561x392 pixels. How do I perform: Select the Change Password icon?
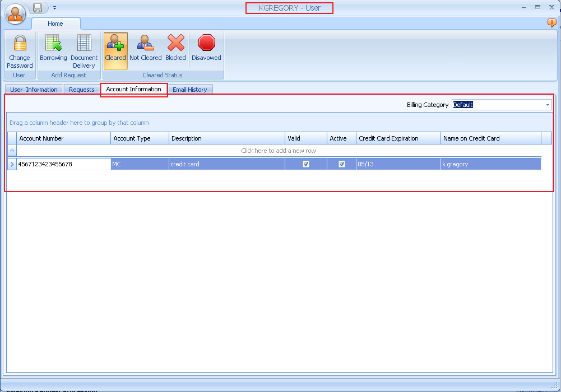tap(20, 49)
